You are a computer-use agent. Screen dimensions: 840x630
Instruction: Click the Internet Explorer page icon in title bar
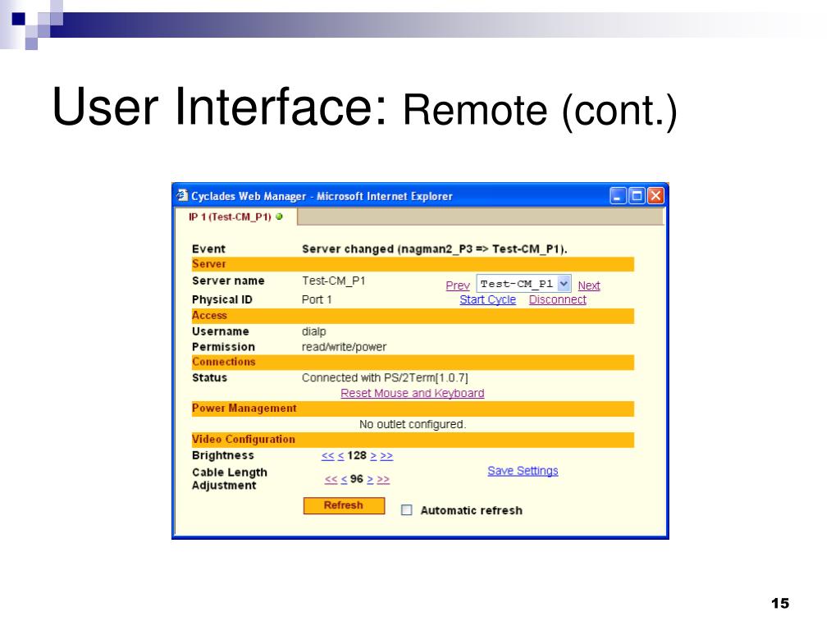[182, 196]
